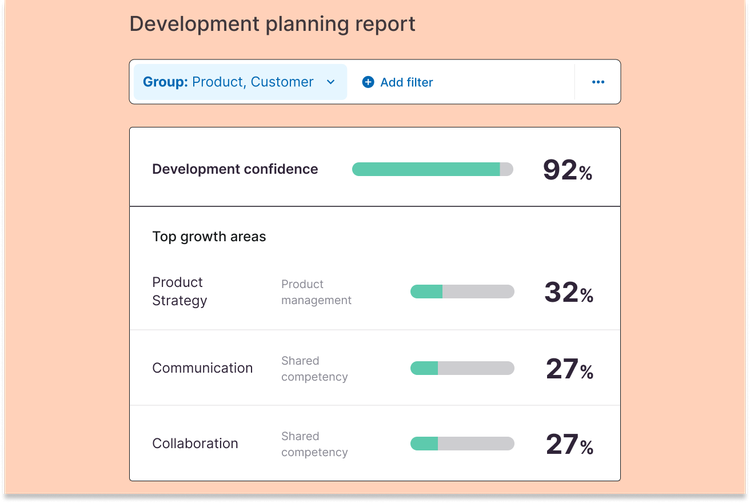Click the Development confidence label
This screenshot has height=503, width=750.
[235, 169]
